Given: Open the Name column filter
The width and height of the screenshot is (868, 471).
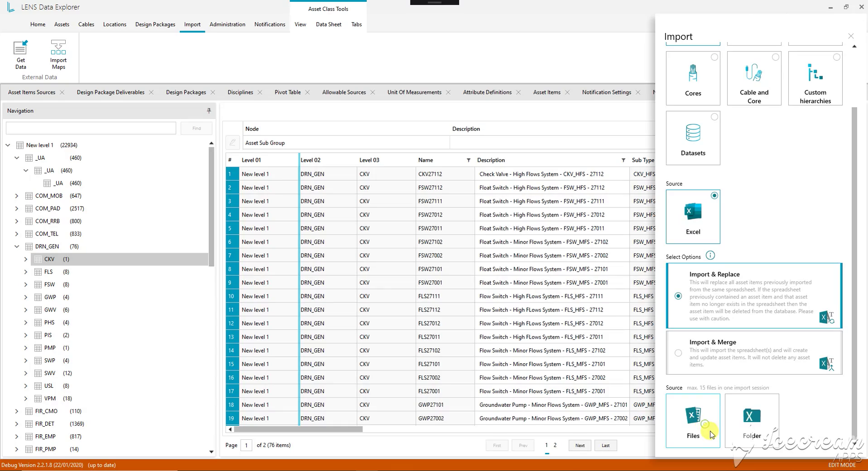Looking at the screenshot, I should pos(468,160).
